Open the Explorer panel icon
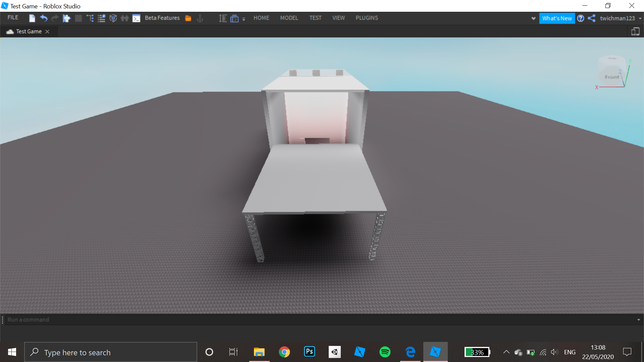The width and height of the screenshot is (644, 362). coord(90,18)
